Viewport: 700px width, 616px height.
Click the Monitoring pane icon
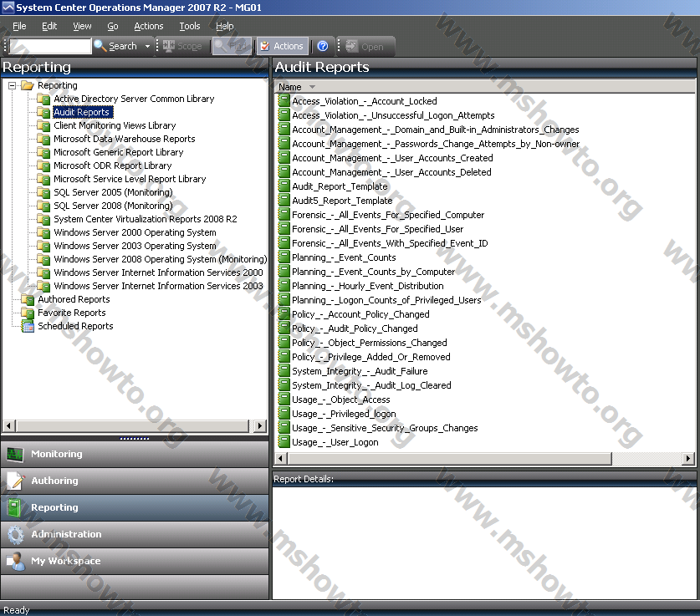coord(15,454)
